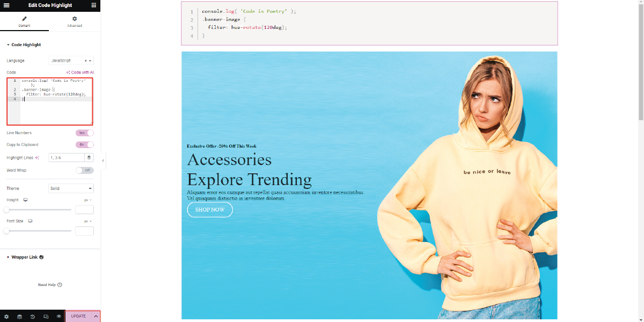
Task: Open the Theme dropdown
Action: click(71, 188)
